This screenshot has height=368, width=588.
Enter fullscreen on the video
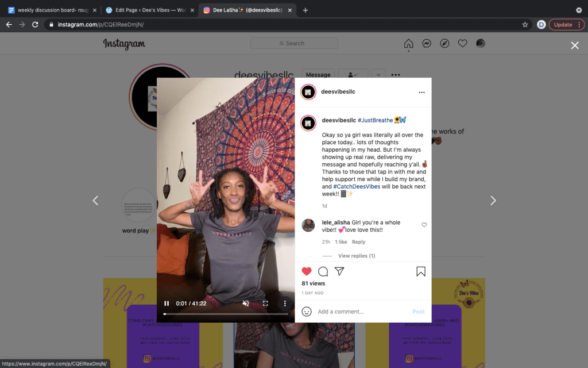(x=265, y=304)
